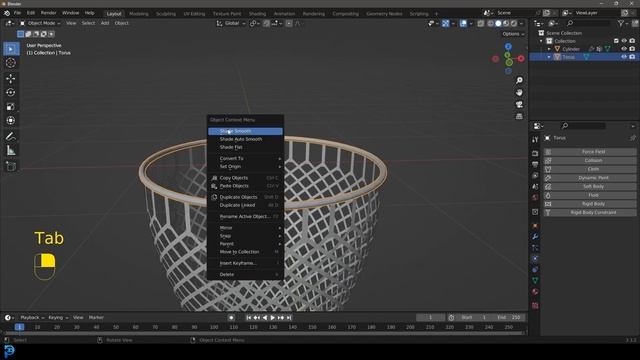Select the Transform tool

(11, 120)
